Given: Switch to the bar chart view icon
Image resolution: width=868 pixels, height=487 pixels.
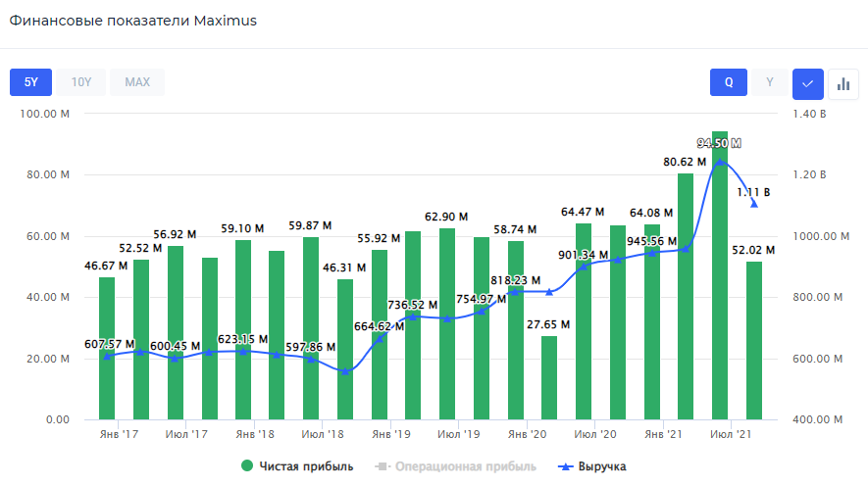Looking at the screenshot, I should 842,82.
